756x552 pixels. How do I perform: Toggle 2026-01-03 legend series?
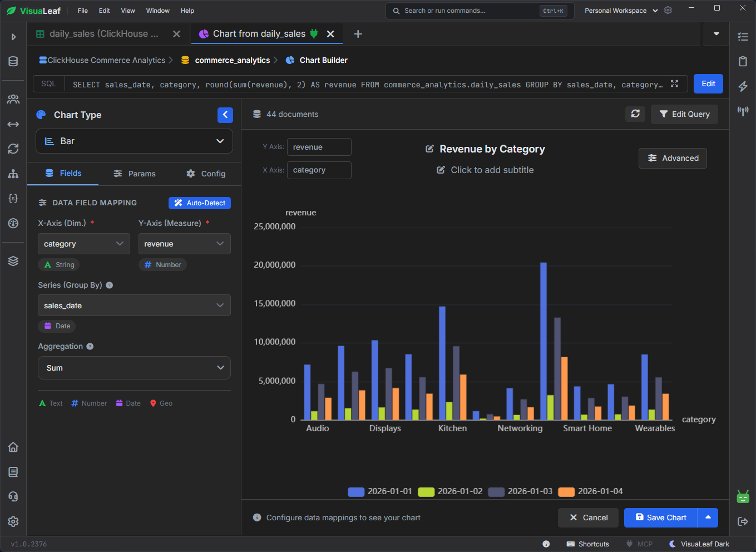520,491
